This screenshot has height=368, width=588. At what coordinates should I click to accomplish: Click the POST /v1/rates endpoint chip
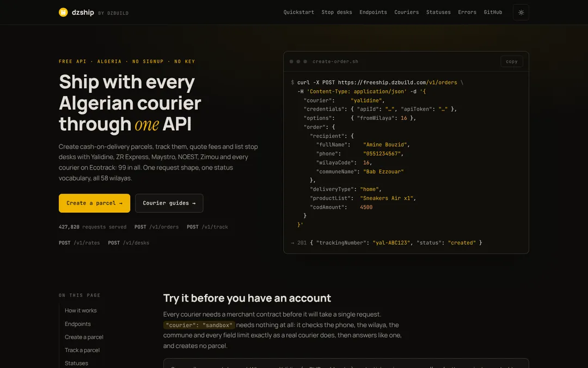coord(79,243)
